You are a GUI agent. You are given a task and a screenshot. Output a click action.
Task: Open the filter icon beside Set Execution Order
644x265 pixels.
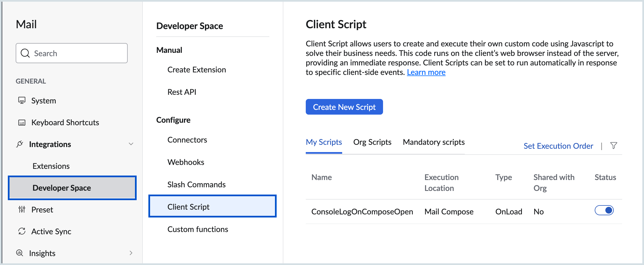[x=613, y=146]
